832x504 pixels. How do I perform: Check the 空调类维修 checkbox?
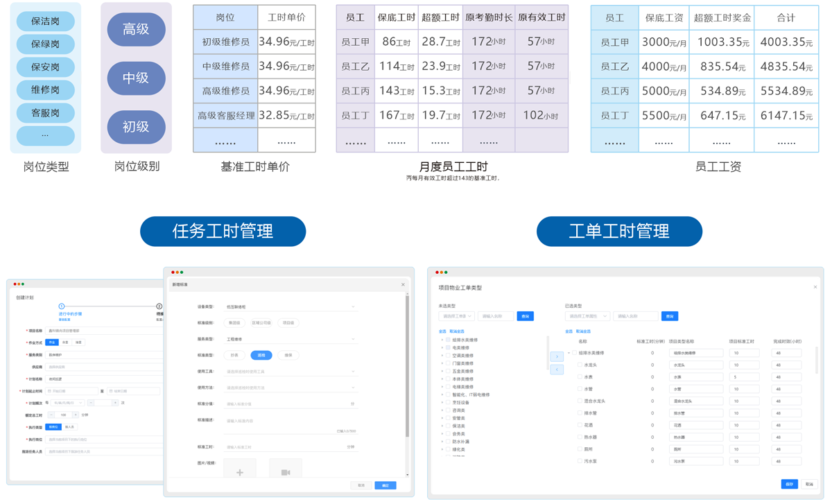pos(448,356)
